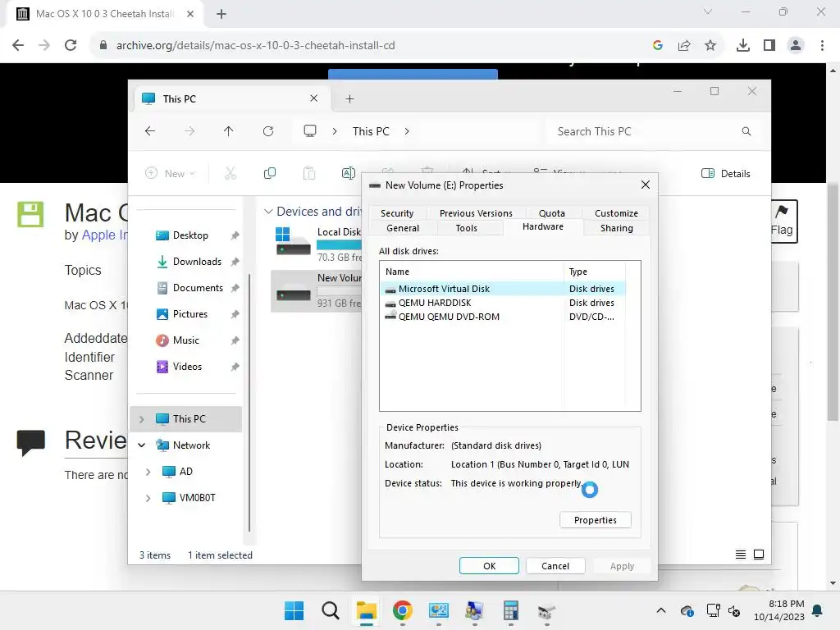Collapse Devices and drives group
Screen dimensions: 840x630
click(x=268, y=212)
